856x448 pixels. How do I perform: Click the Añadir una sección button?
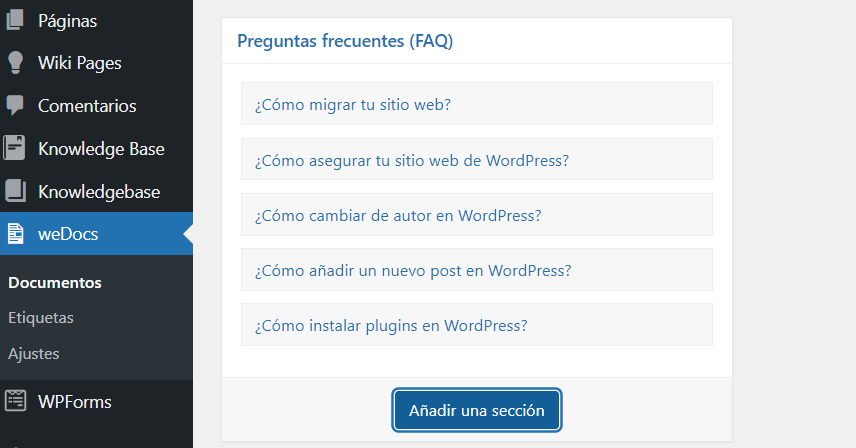click(x=477, y=410)
